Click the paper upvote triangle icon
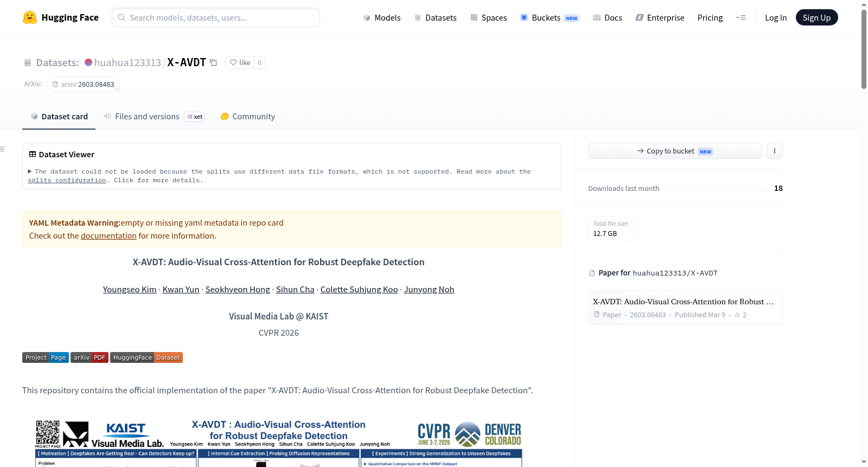Image resolution: width=868 pixels, height=467 pixels. (x=737, y=315)
